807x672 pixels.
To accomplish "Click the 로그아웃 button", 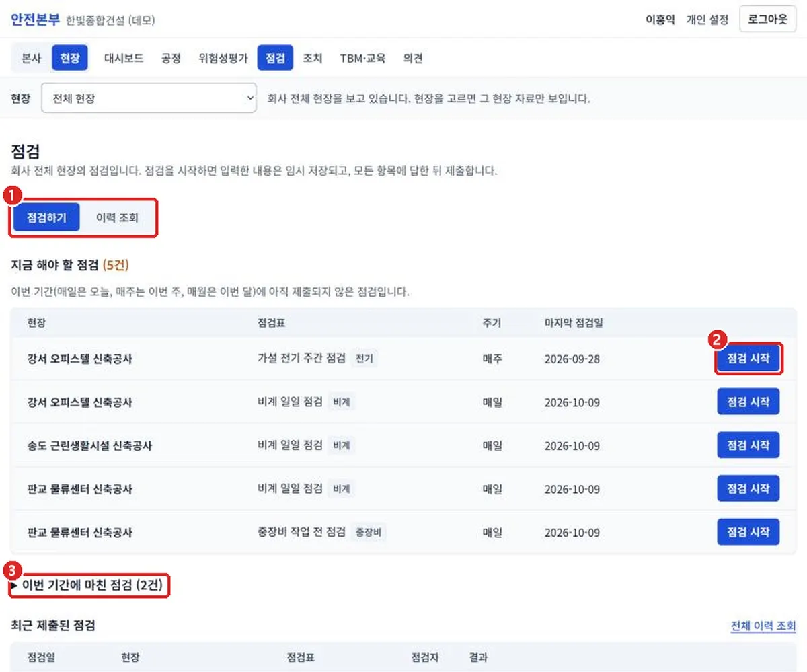I will click(767, 20).
